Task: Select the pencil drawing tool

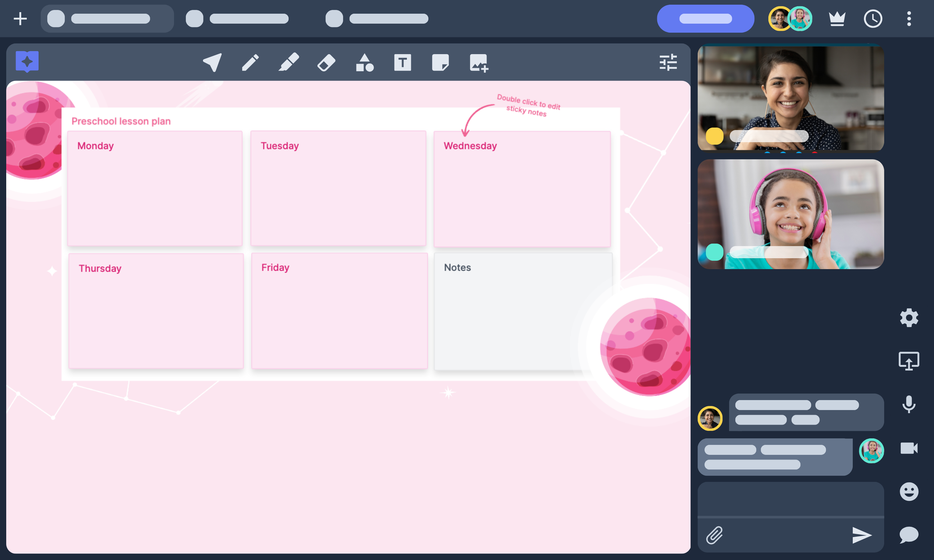Action: [x=250, y=63]
